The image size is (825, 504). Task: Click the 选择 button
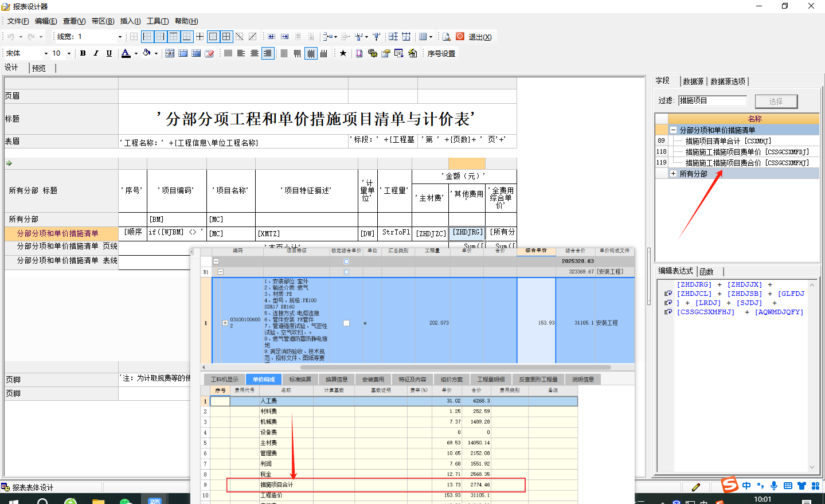[x=776, y=101]
